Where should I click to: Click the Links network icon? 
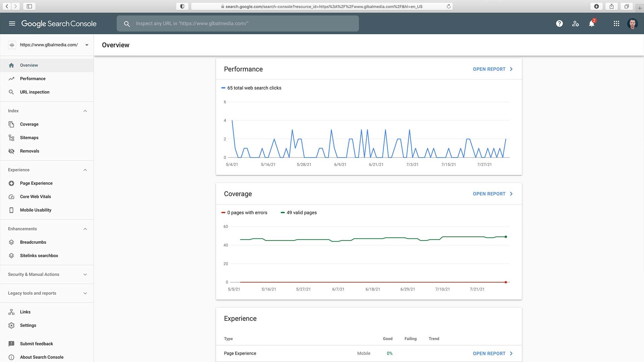coord(11,312)
